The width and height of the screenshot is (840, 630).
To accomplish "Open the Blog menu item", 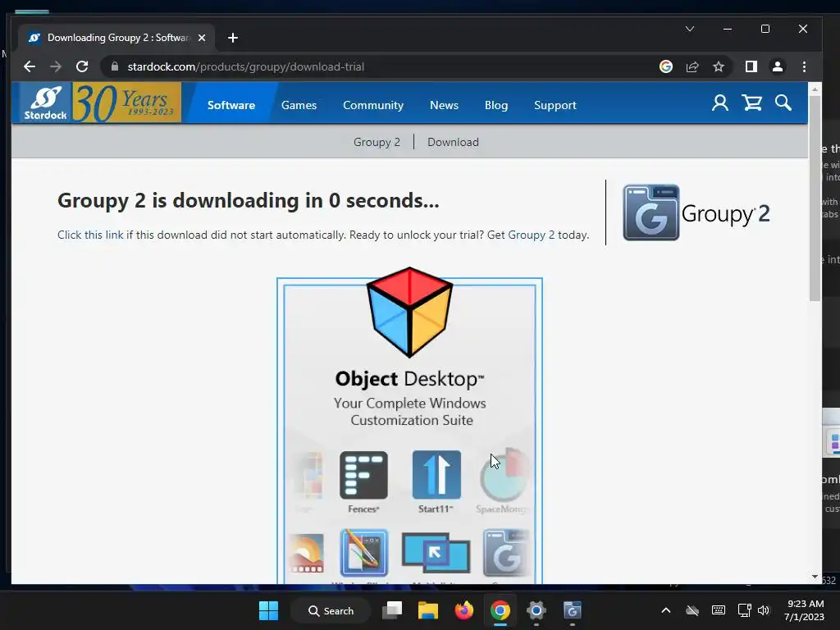I will point(496,105).
